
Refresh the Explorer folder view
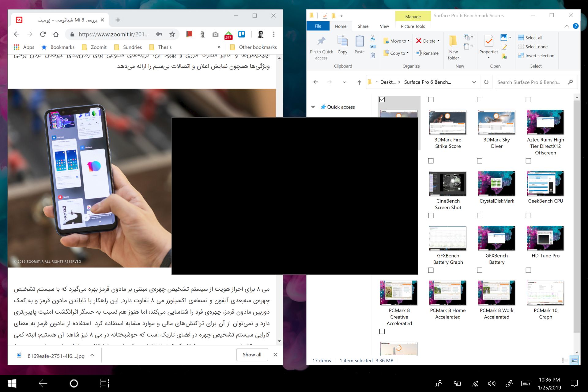(x=486, y=82)
